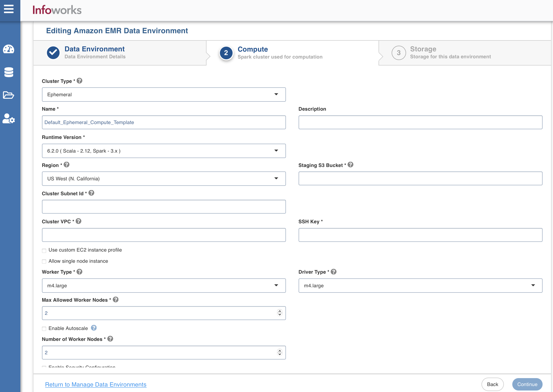553x392 pixels.
Task: Open the folder sidebar icon
Action: tap(9, 95)
